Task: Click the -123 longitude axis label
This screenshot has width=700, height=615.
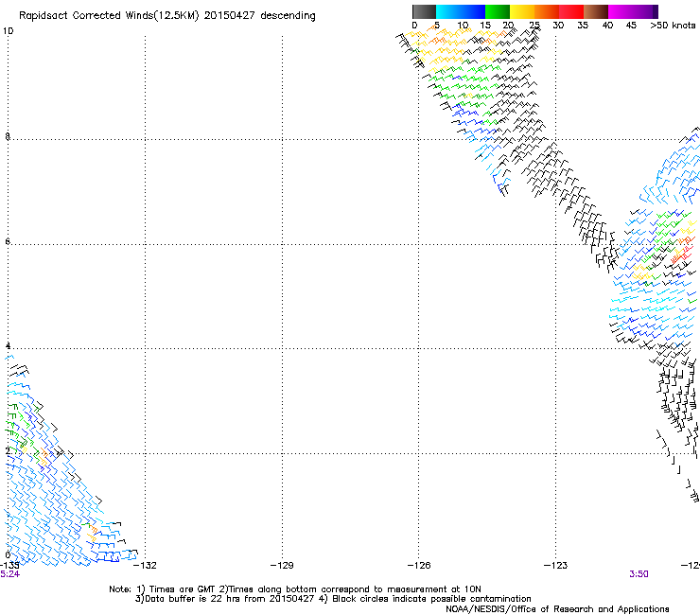Action: click(x=555, y=566)
